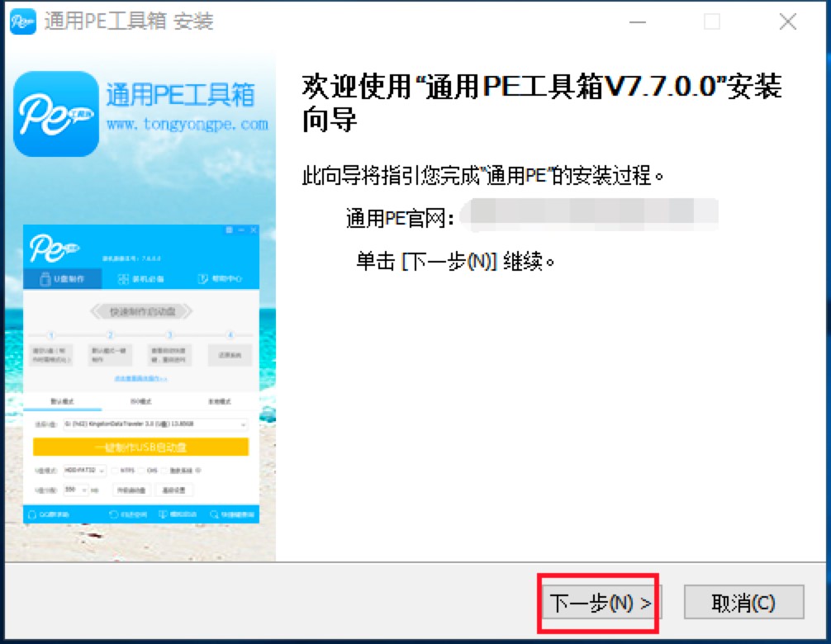This screenshot has width=831, height=644.
Task: Click the 通用PE工具箱 logo caption text
Action: click(x=181, y=95)
